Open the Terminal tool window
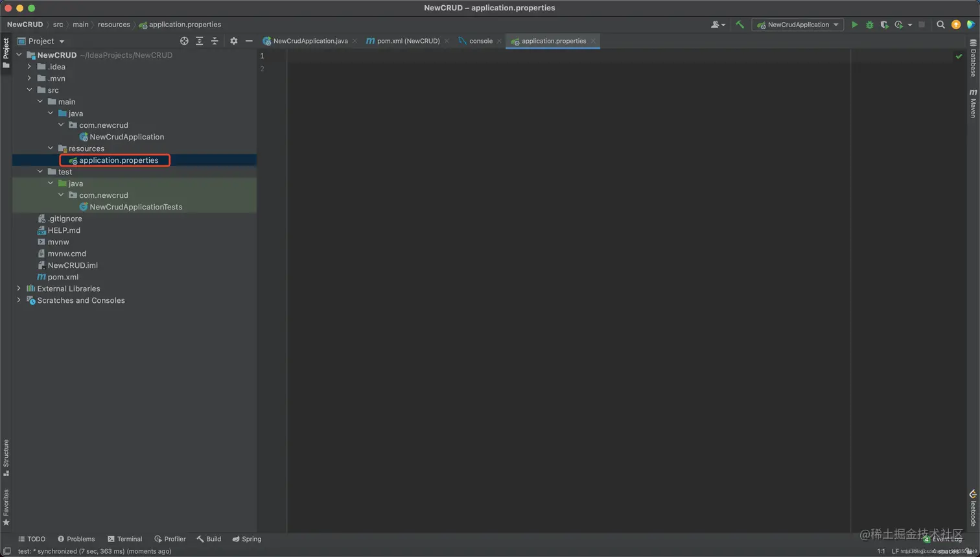 tap(124, 539)
